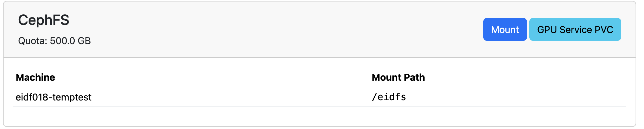
Task: Create a PVC via the light-blue button
Action: click(x=575, y=29)
